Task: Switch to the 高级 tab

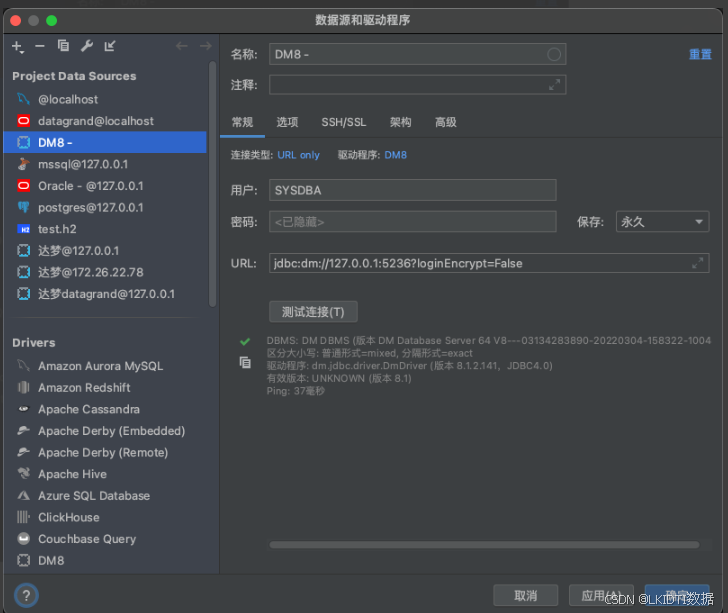Action: click(445, 122)
